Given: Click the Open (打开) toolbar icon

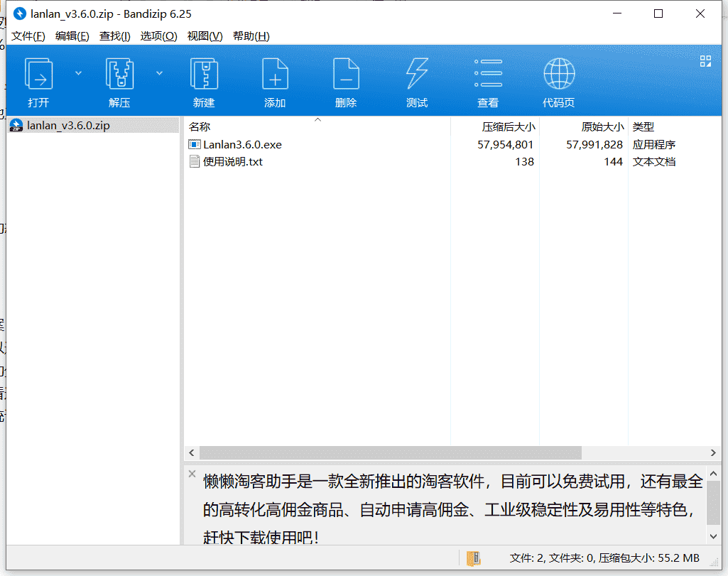Looking at the screenshot, I should tap(38, 73).
